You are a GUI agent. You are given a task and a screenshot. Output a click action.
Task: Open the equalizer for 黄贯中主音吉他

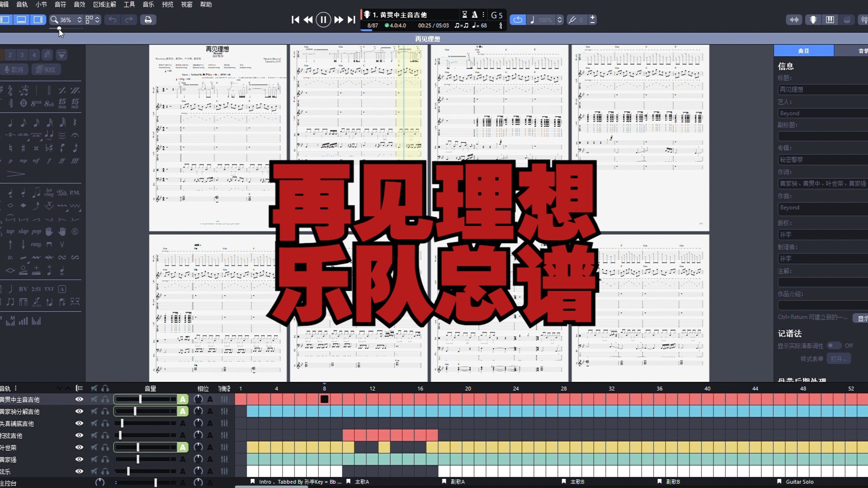(x=224, y=399)
